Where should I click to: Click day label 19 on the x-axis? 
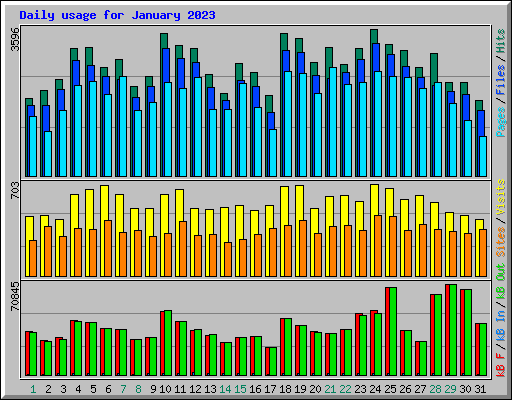tap(300, 389)
